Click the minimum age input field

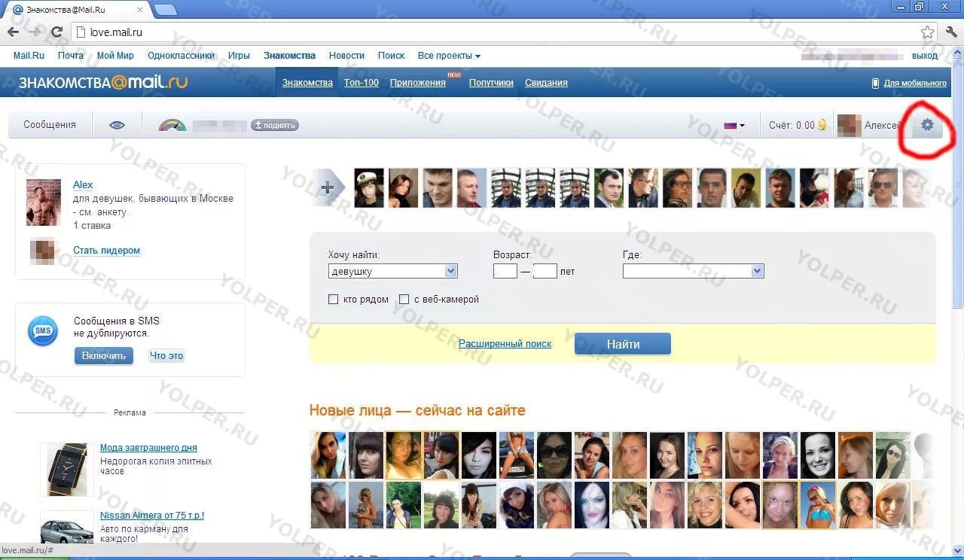click(x=505, y=271)
